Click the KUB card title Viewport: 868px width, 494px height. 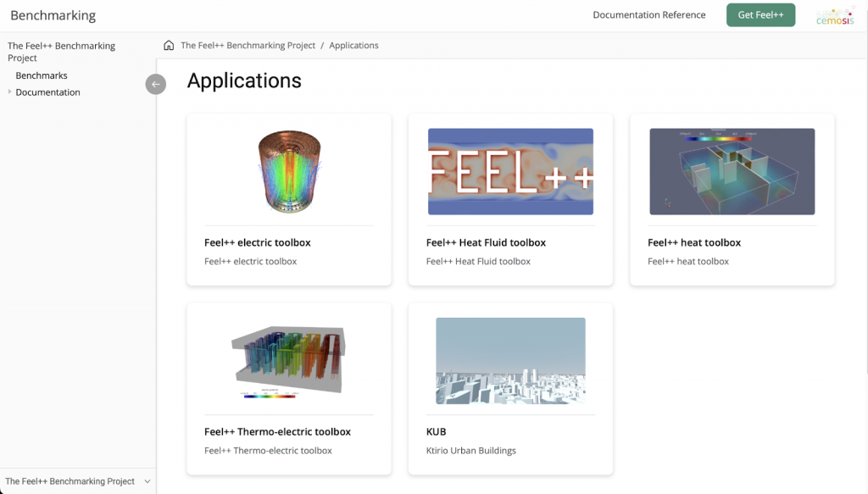pyautogui.click(x=437, y=431)
